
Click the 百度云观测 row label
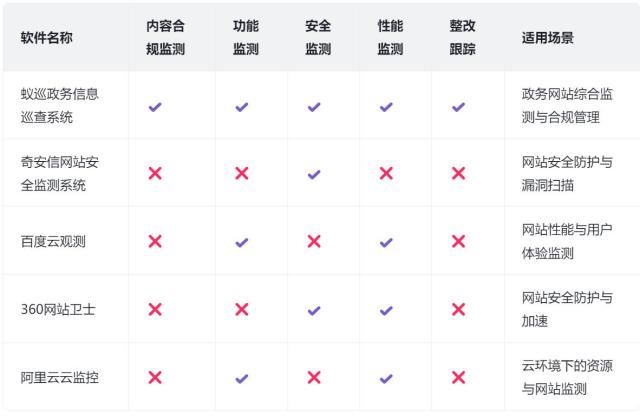[x=53, y=242]
